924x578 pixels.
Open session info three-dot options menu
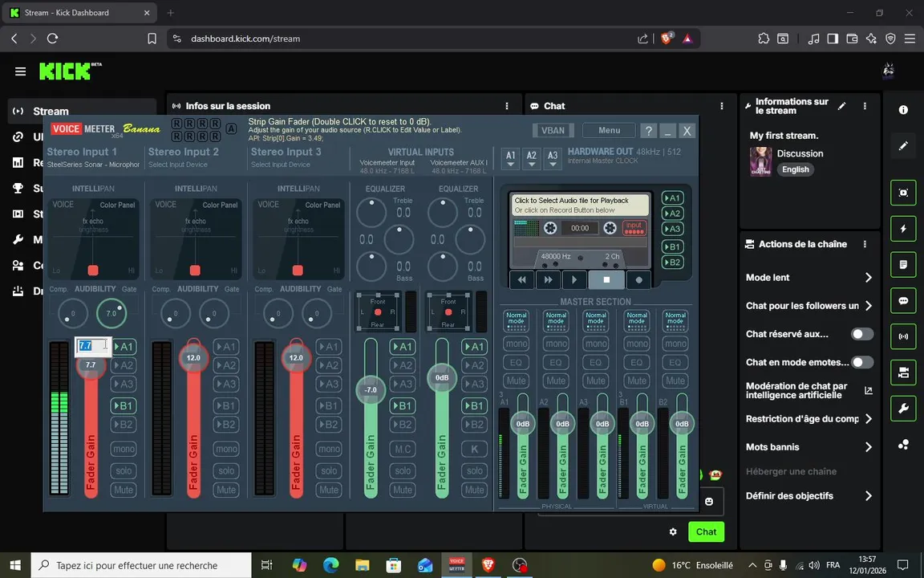click(507, 106)
